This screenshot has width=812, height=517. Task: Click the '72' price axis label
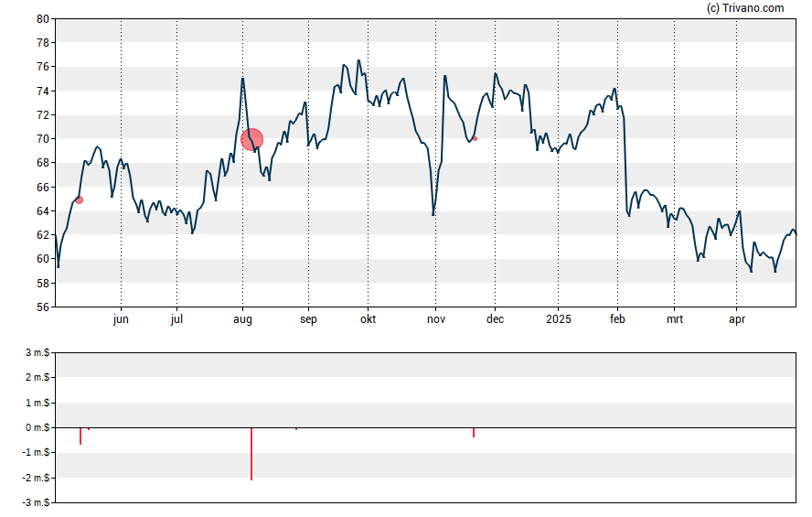pyautogui.click(x=43, y=115)
